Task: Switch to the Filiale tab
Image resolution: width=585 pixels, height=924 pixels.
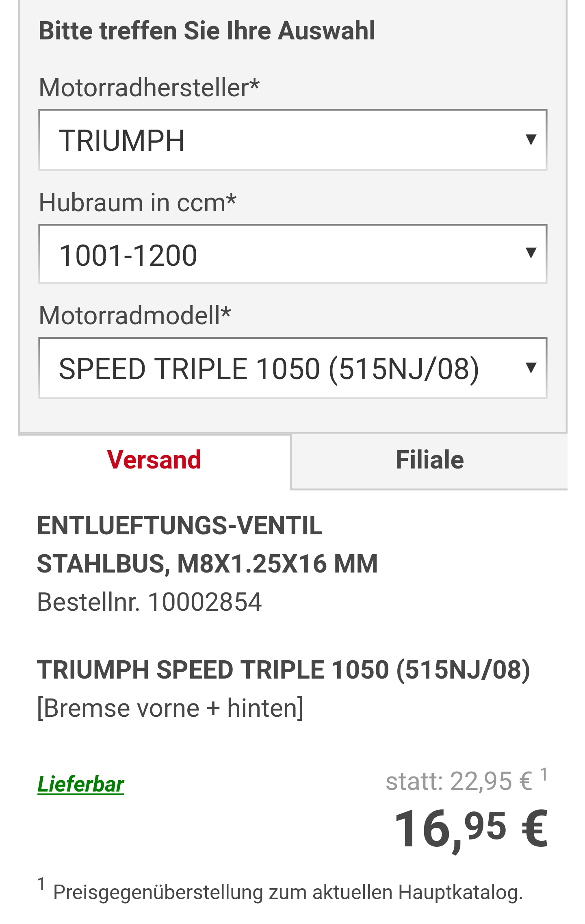Action: pos(429,461)
